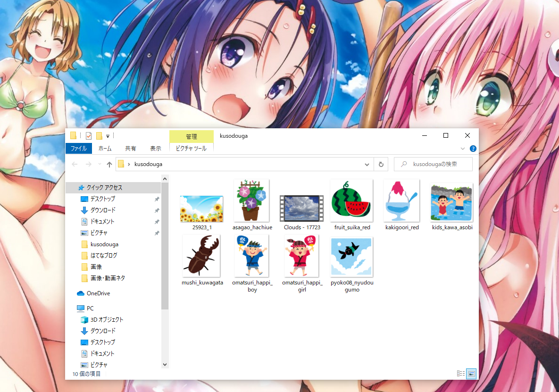Select the mushi_kuwagata stag beetle image
The height and width of the screenshot is (392, 559).
[x=202, y=260]
